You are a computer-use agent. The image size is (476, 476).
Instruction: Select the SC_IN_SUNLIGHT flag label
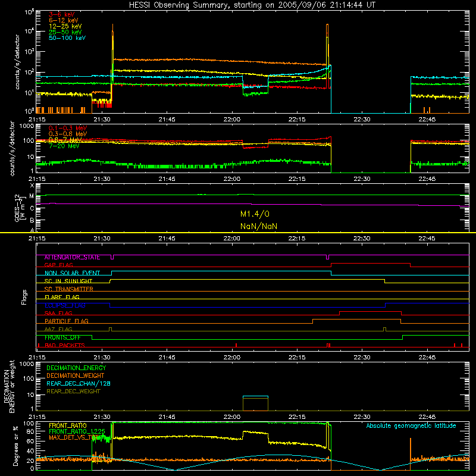pyautogui.click(x=68, y=281)
